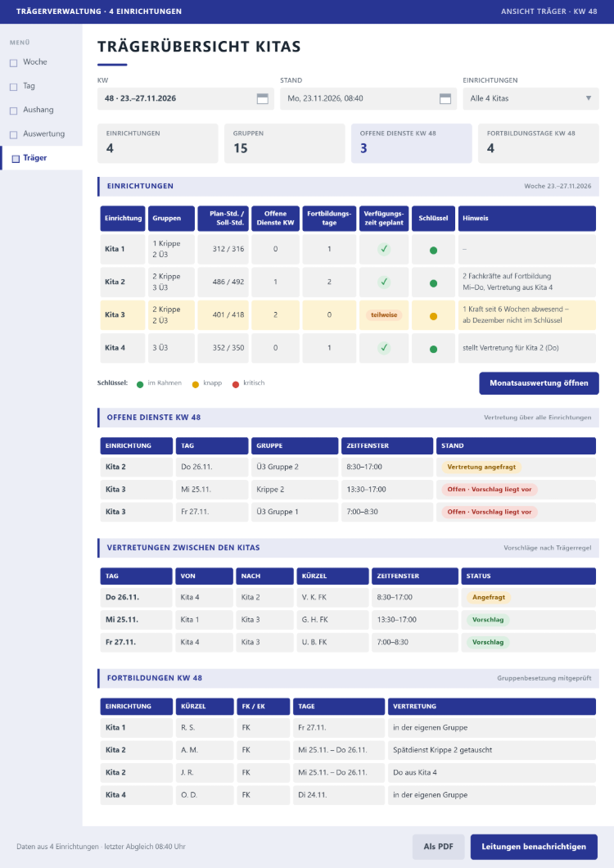This screenshot has height=868, width=614.
Task: Click the '352 / 350' hours cell
Action: [223, 348]
